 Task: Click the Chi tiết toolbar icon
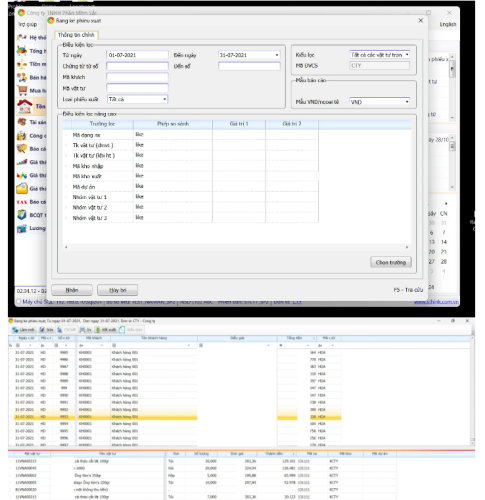(x=59, y=330)
